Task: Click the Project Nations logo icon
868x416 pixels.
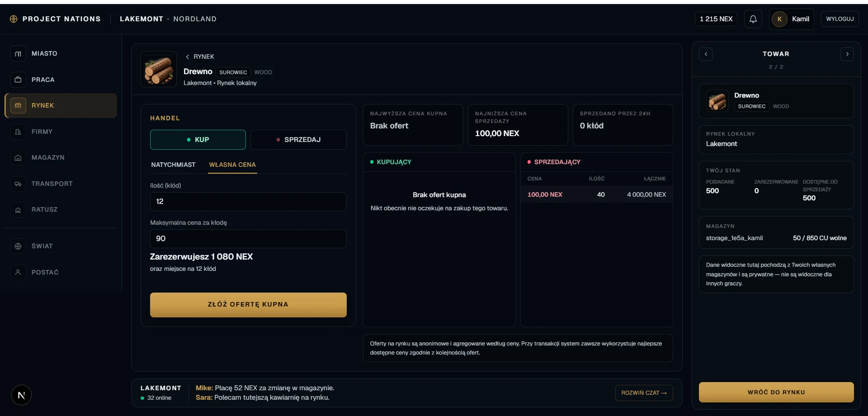Action: click(14, 19)
